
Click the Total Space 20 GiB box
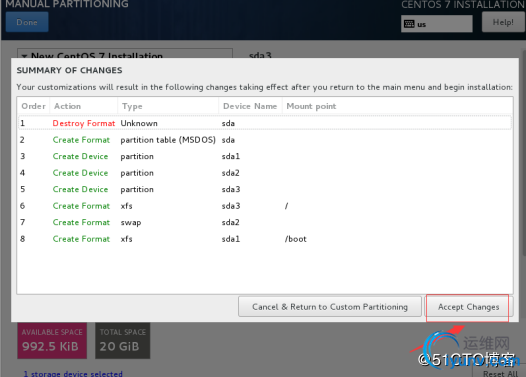(x=122, y=340)
